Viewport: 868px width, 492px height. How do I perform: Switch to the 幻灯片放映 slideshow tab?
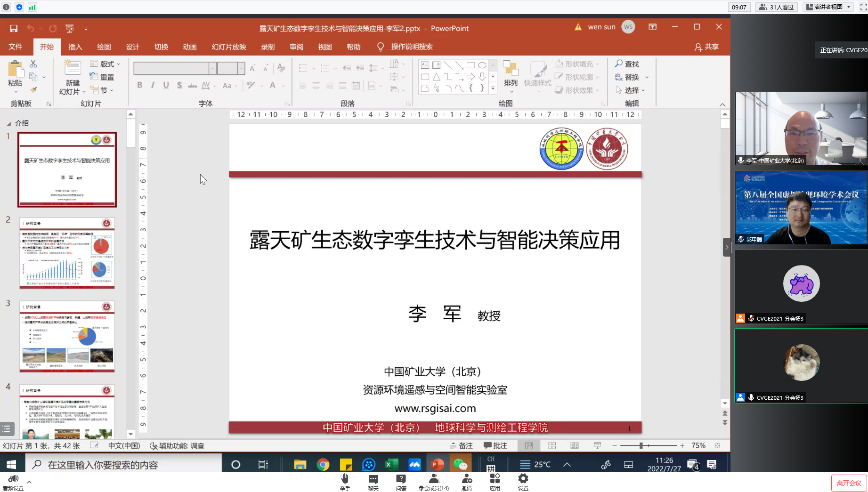[x=229, y=47]
